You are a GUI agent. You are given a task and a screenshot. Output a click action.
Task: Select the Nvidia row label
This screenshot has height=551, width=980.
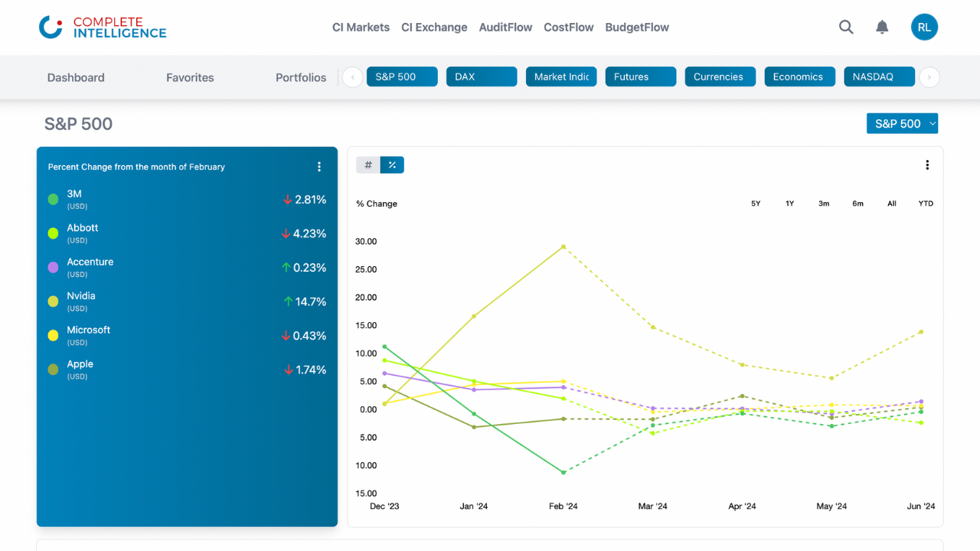click(81, 296)
